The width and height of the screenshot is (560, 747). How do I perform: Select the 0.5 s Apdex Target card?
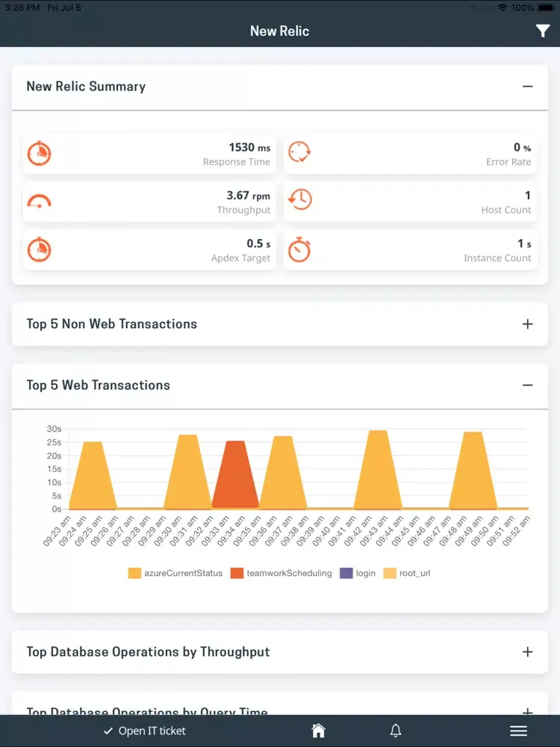(x=149, y=250)
